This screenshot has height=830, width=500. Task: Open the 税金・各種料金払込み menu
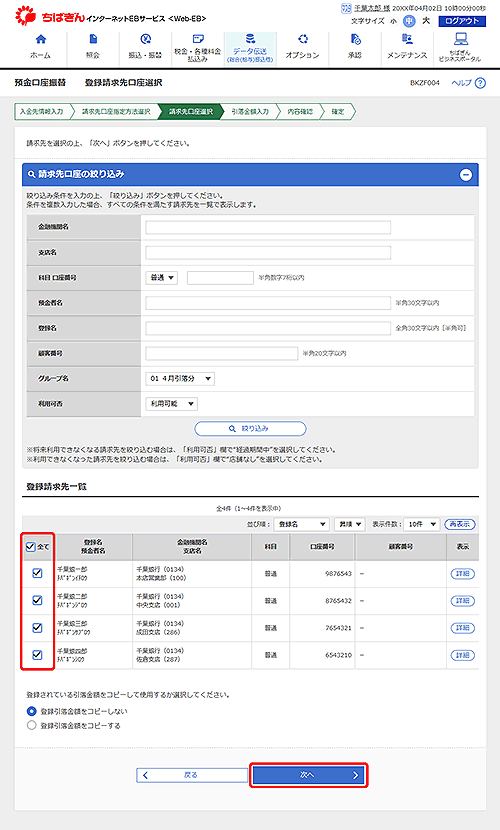(198, 48)
